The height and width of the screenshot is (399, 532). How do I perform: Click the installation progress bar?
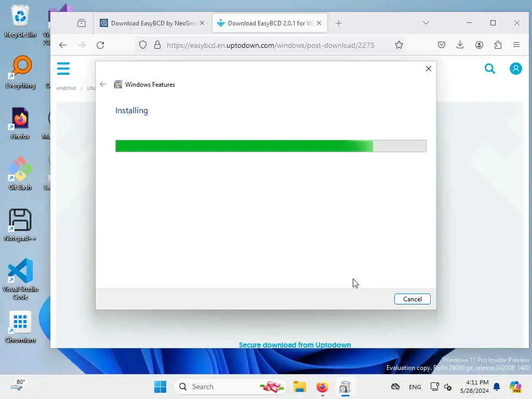click(271, 146)
